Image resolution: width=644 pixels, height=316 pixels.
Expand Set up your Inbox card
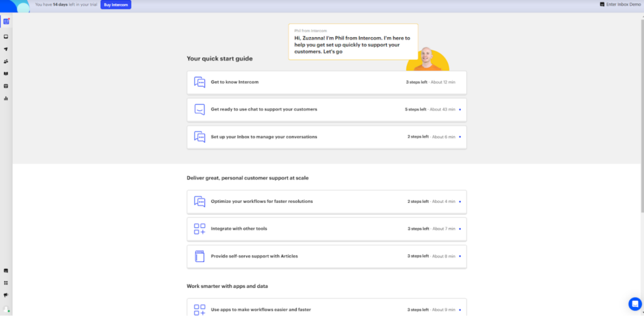tap(326, 137)
